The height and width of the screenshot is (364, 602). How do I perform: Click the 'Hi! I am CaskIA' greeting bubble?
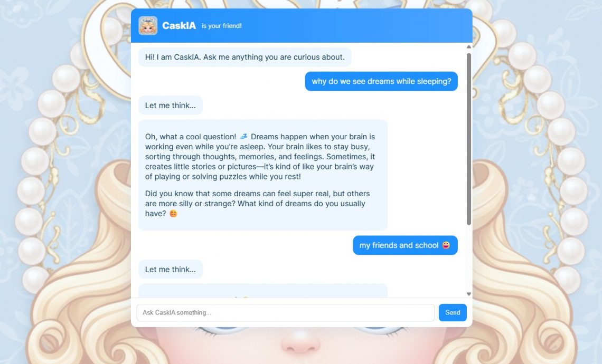coord(245,57)
